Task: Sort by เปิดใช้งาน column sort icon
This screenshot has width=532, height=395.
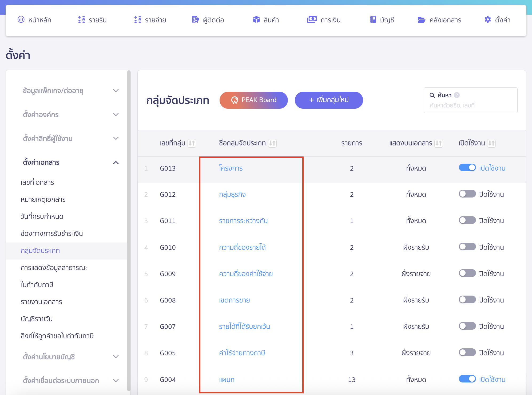Action: point(491,143)
